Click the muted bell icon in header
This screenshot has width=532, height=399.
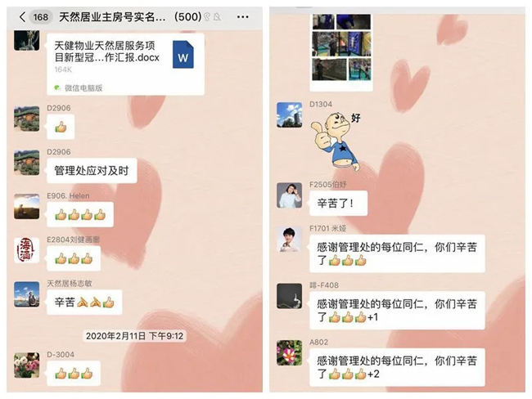tap(218, 16)
